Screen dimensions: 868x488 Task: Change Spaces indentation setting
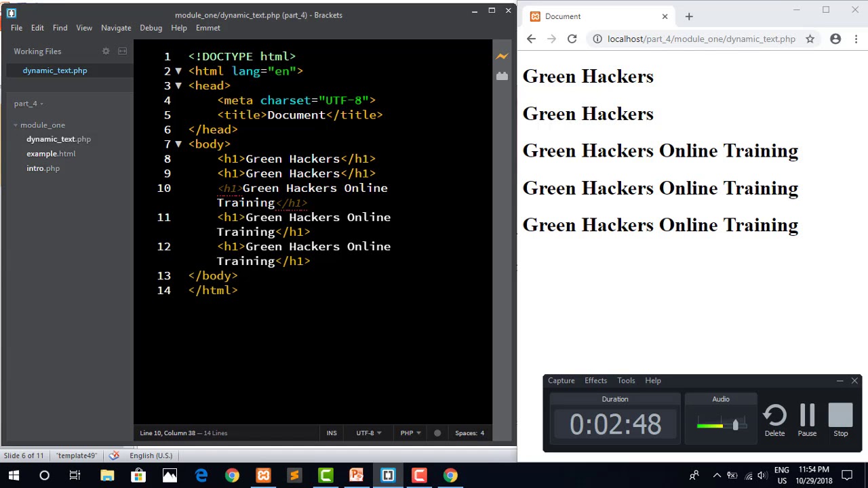pyautogui.click(x=469, y=433)
